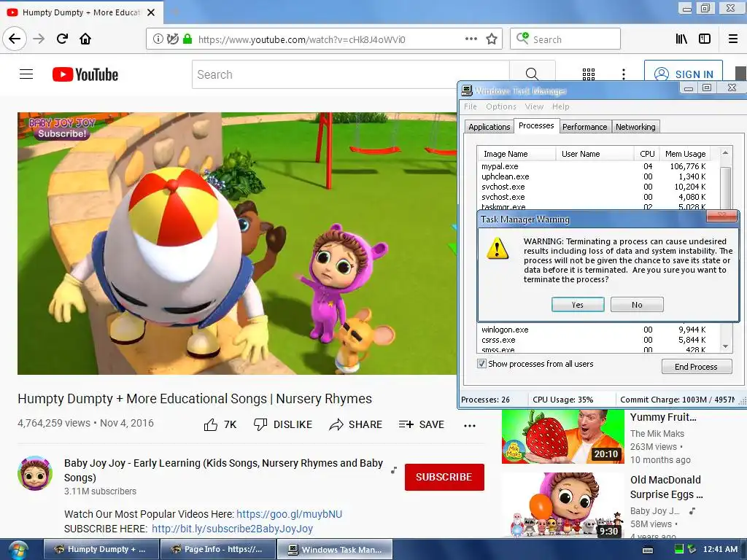Image resolution: width=747 pixels, height=560 pixels.
Task: Click the YouTube logo
Action: pos(85,74)
